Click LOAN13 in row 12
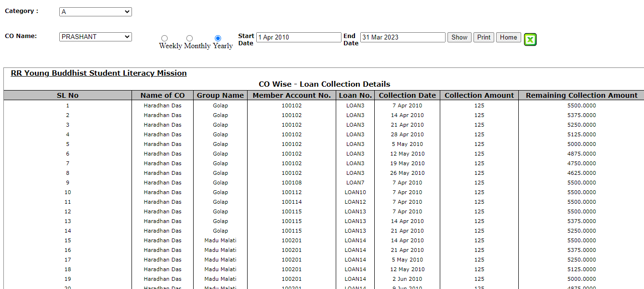This screenshot has height=289, width=644. click(355, 211)
